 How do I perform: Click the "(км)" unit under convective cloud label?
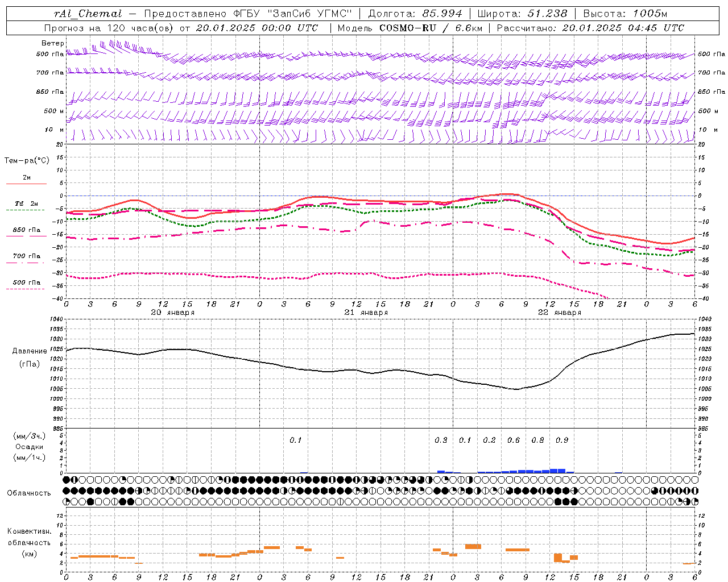point(30,554)
